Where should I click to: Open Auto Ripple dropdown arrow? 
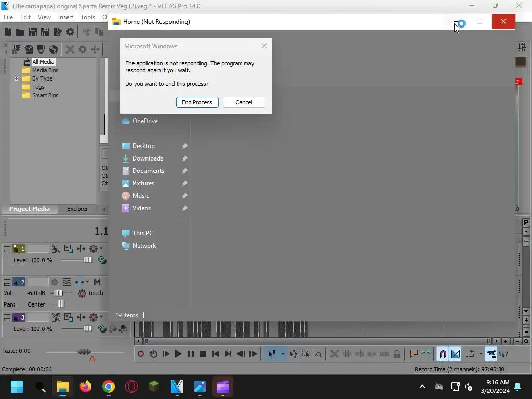click(481, 354)
